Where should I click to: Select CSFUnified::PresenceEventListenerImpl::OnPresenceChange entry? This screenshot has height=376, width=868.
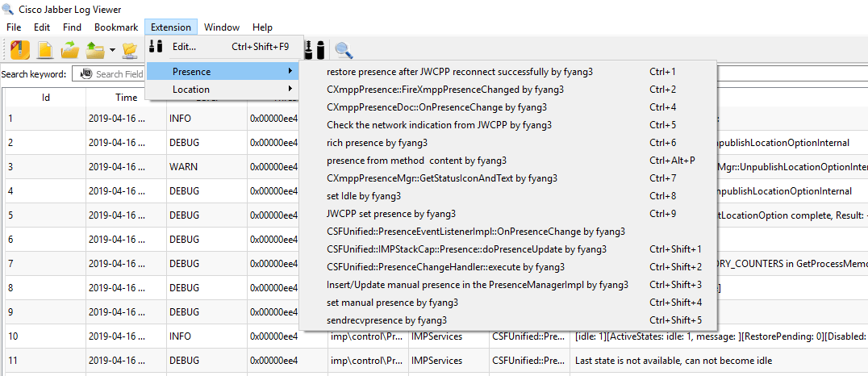tap(507, 231)
